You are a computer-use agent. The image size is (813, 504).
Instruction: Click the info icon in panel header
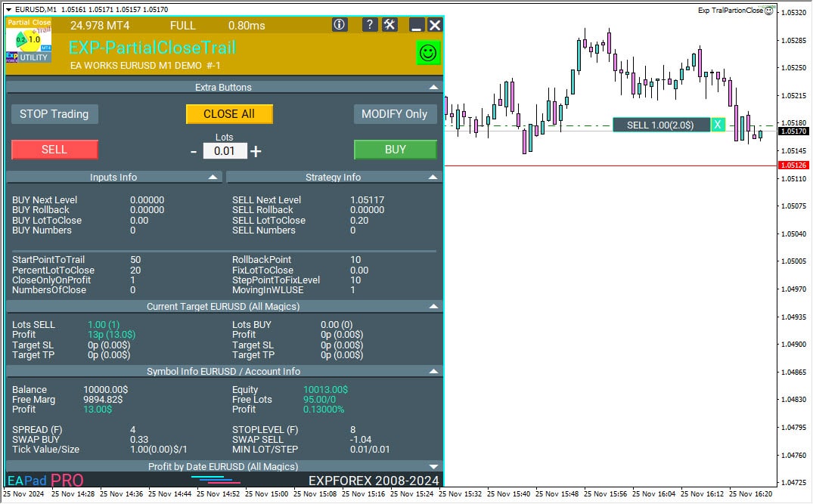340,25
